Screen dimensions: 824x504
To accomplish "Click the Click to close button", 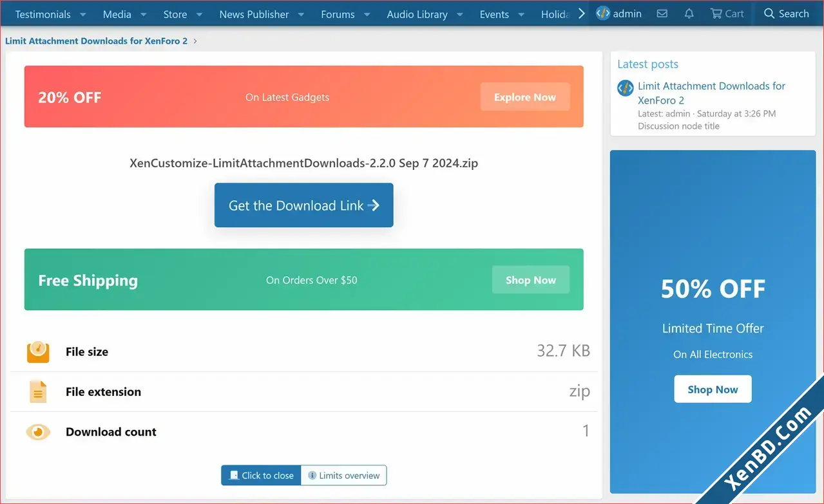I will coord(261,476).
